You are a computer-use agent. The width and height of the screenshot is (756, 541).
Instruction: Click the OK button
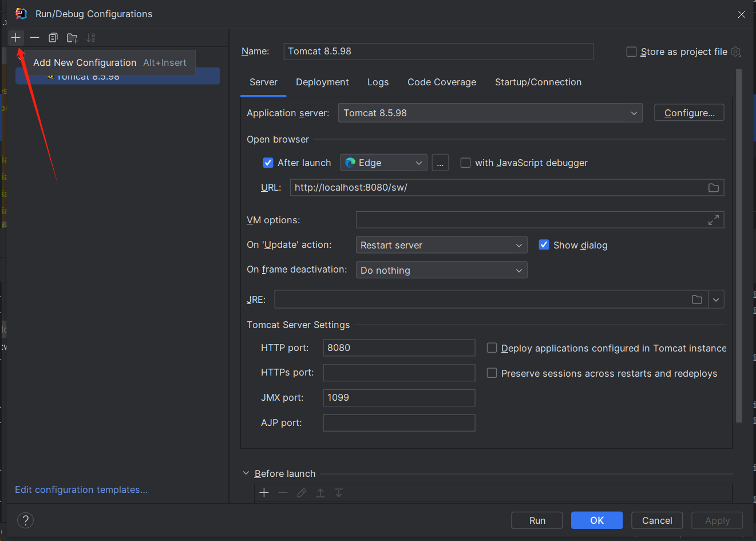597,520
